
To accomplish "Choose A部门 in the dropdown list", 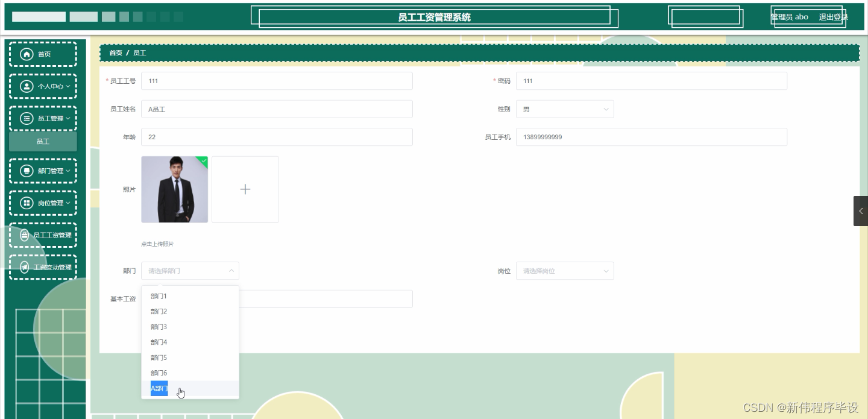I will click(190, 388).
